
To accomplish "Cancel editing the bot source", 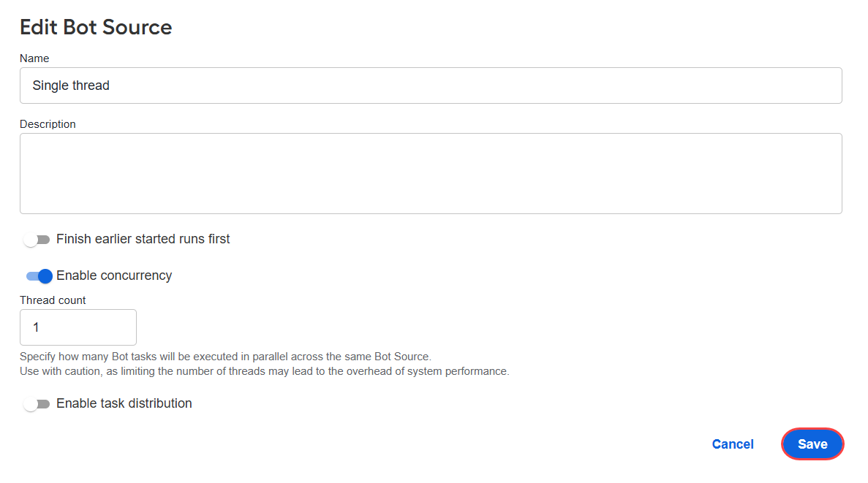I will pos(733,444).
